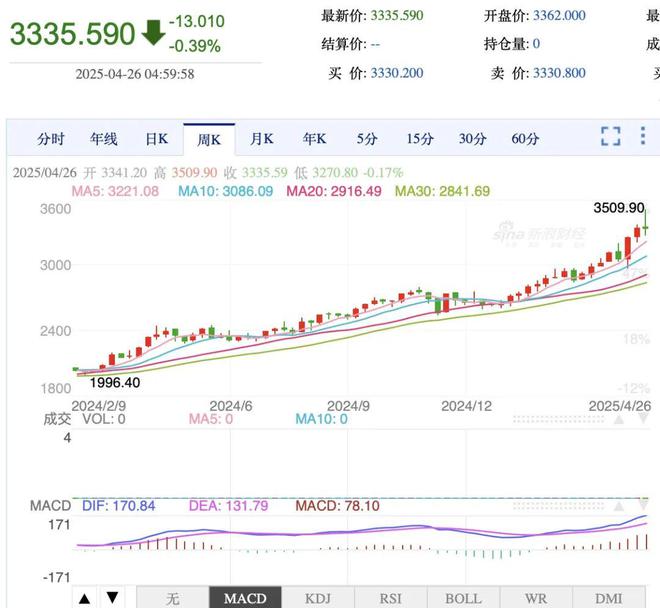Screen dimensions: 660x608
Task: Choose the DMI indicator button
Action: tap(608, 598)
